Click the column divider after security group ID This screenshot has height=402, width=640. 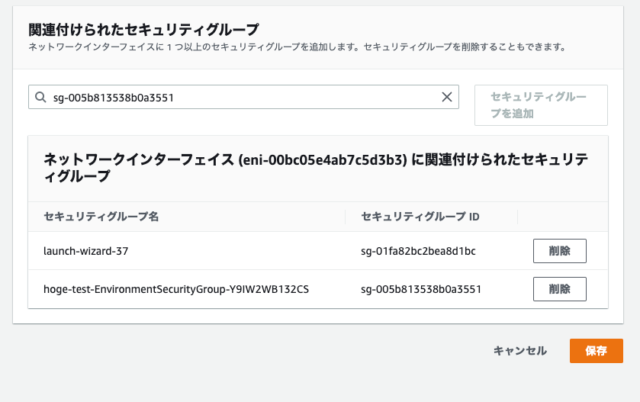click(518, 217)
